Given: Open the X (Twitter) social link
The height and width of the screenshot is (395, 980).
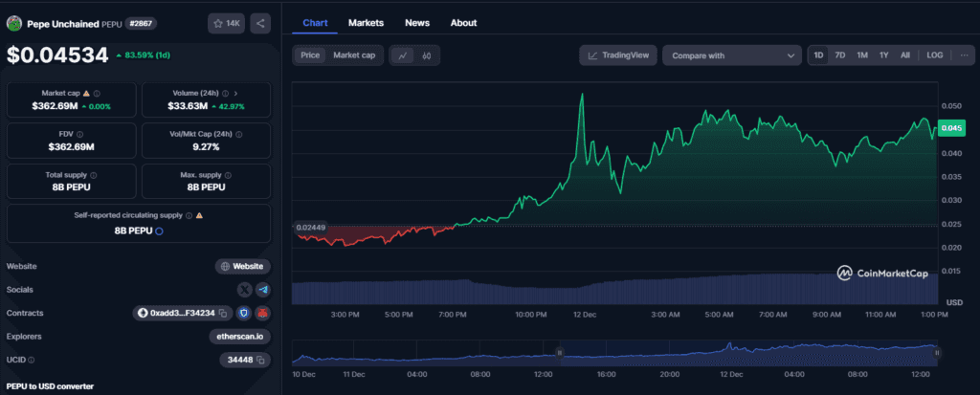Looking at the screenshot, I should (244, 290).
